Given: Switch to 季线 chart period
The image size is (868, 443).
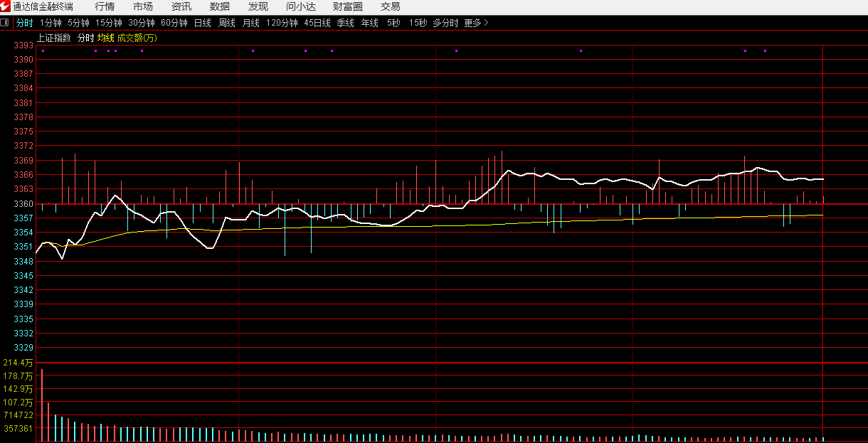Looking at the screenshot, I should click(346, 23).
